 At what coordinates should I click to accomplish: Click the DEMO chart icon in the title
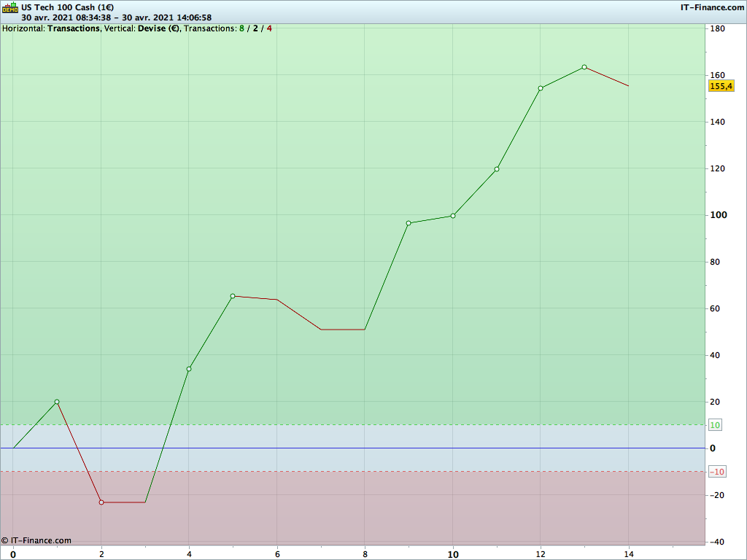(x=10, y=7)
